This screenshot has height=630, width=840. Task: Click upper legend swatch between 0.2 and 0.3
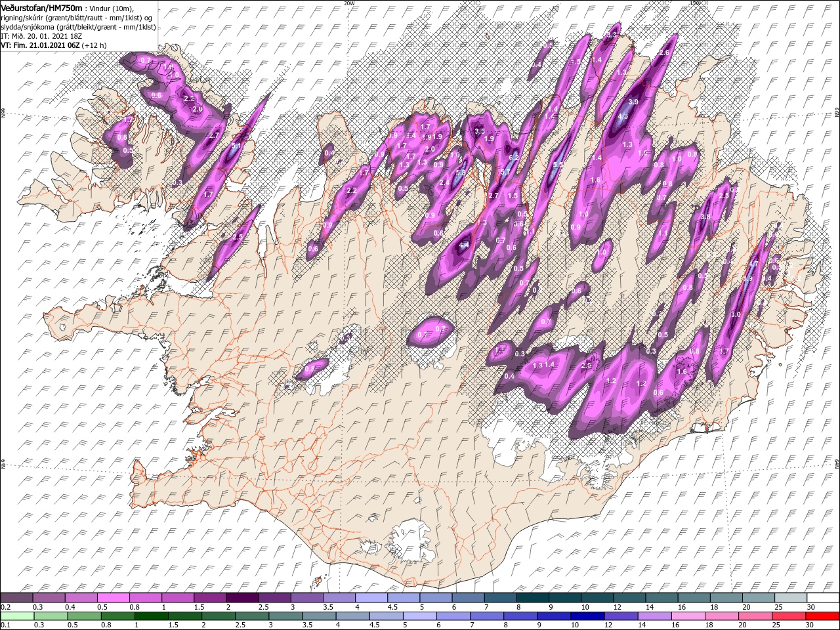pyautogui.click(x=16, y=597)
